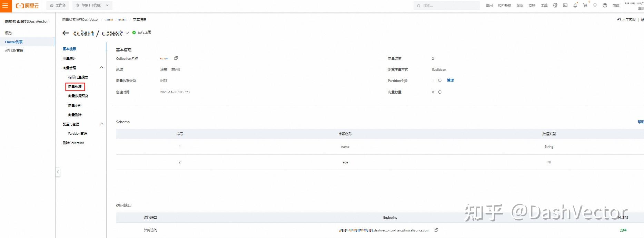Image resolution: width=644 pixels, height=238 pixels.
Task: Click the INT data type cell
Action: click(x=549, y=162)
